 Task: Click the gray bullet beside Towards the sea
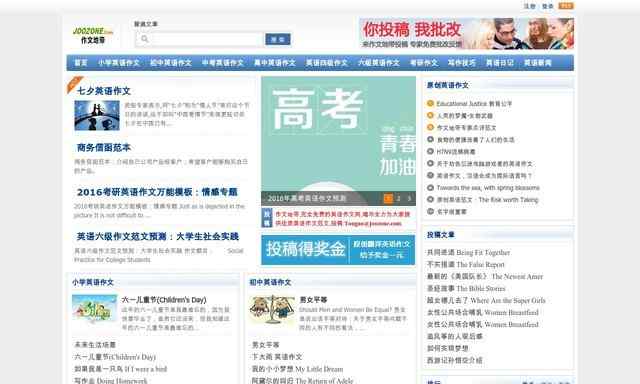[430, 188]
